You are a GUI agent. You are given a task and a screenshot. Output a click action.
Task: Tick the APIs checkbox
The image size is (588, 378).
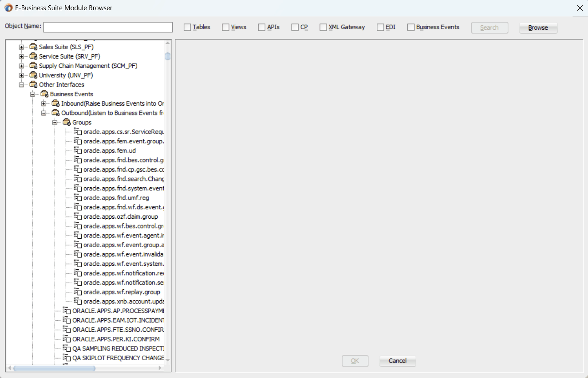pyautogui.click(x=261, y=28)
